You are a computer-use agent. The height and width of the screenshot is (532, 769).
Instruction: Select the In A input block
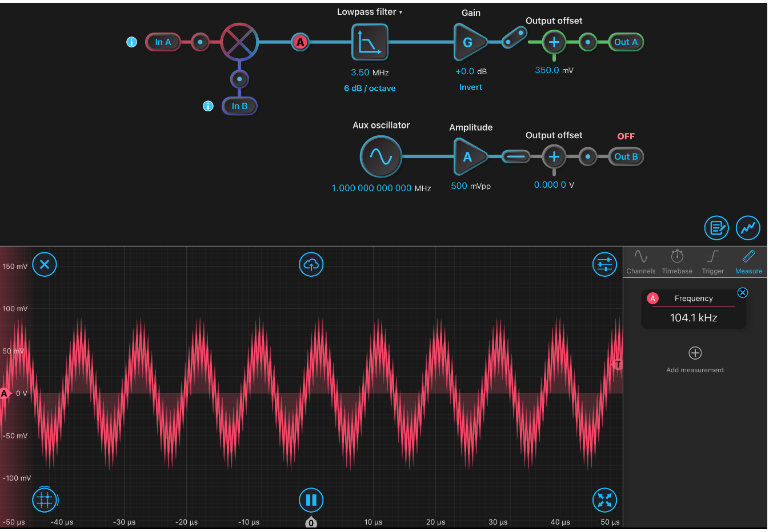tap(163, 42)
